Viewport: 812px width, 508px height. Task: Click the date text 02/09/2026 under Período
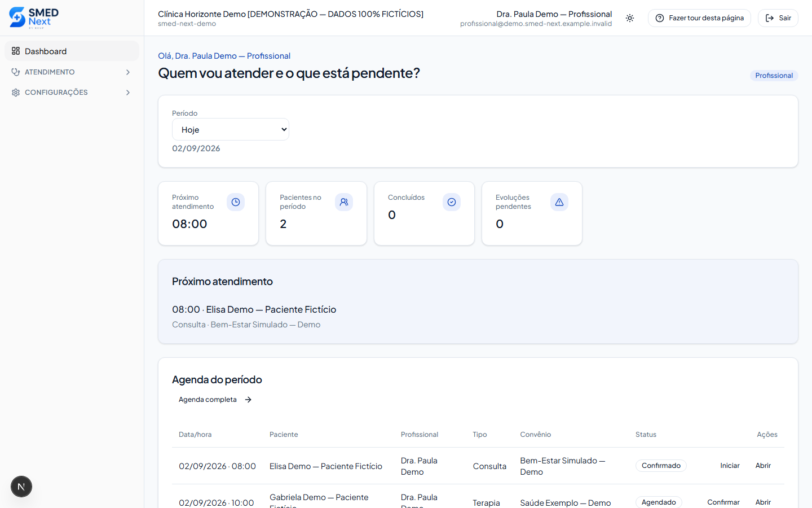point(196,148)
